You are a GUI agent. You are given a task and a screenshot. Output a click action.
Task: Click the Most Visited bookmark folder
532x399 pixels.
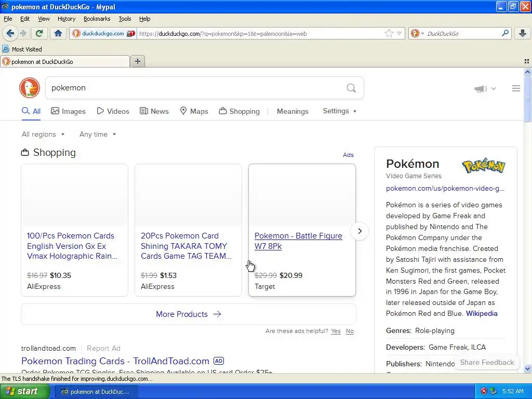click(22, 49)
